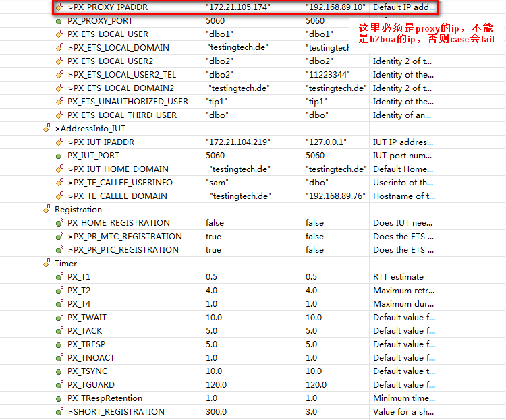Click the Timer group icon
The image size is (506, 420).
click(x=47, y=263)
